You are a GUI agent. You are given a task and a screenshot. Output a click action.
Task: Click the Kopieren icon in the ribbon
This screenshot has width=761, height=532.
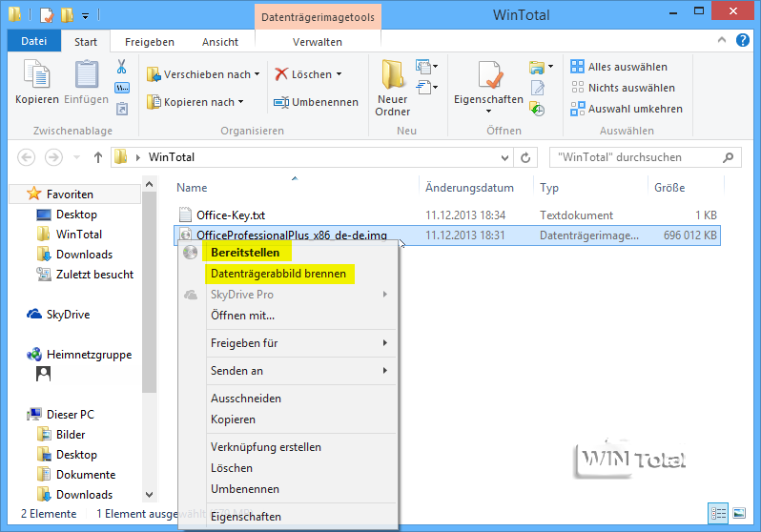coord(37,73)
